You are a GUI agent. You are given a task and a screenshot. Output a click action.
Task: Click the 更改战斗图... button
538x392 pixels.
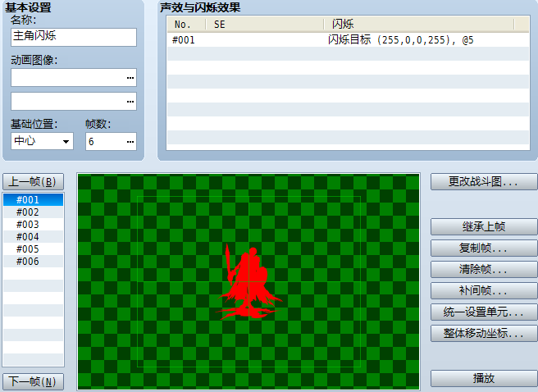coord(484,182)
